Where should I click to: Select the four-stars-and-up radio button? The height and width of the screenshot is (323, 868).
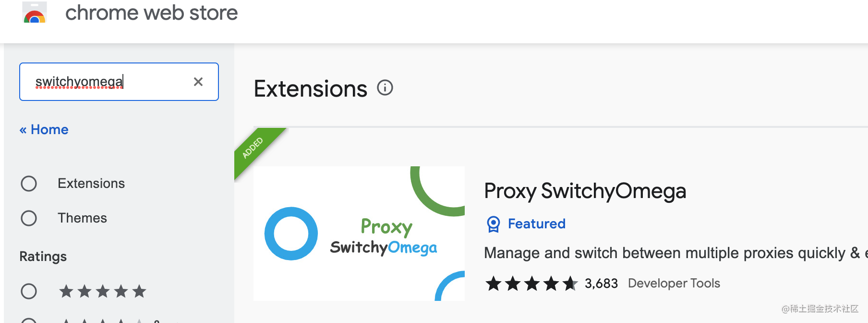click(x=29, y=321)
